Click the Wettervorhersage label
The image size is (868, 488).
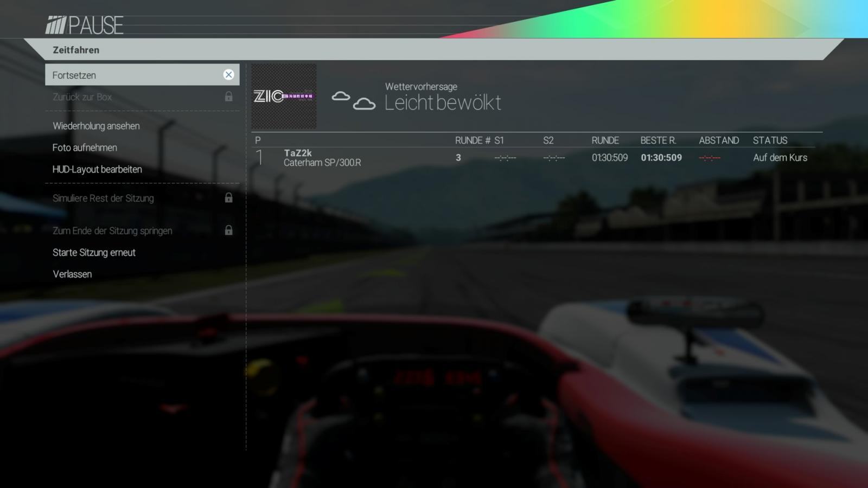click(421, 86)
